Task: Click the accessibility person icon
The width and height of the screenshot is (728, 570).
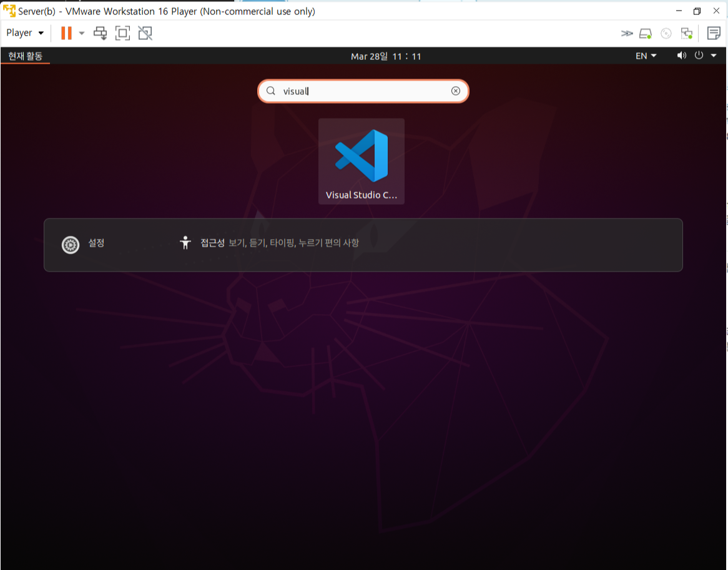Action: [185, 243]
